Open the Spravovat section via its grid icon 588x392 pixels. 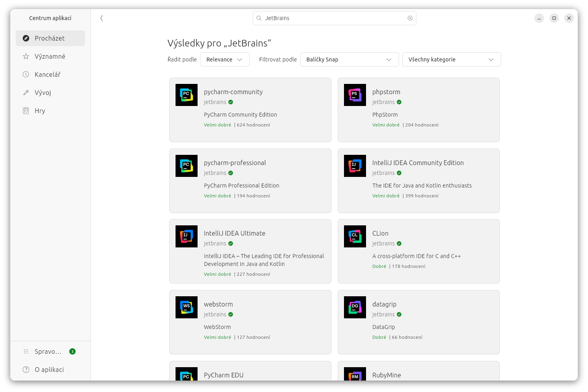pyautogui.click(x=26, y=351)
